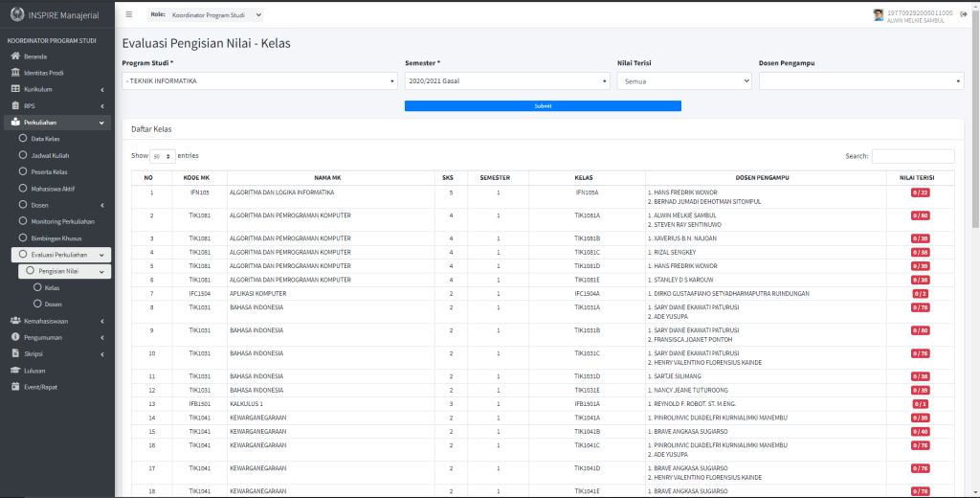Screen dimensions: 980x498
Task: Open the Nilai Terisi dropdown
Action: pos(683,81)
